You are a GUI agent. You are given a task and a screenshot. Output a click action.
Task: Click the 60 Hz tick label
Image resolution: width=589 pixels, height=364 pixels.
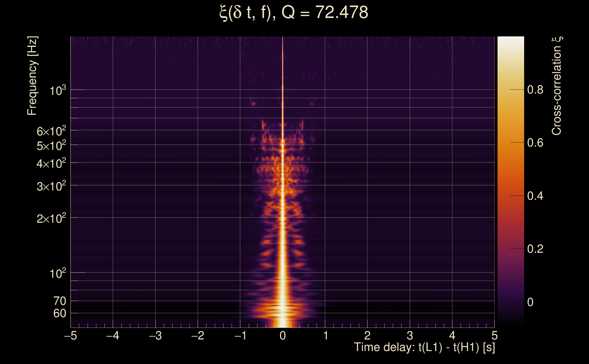pyautogui.click(x=59, y=314)
